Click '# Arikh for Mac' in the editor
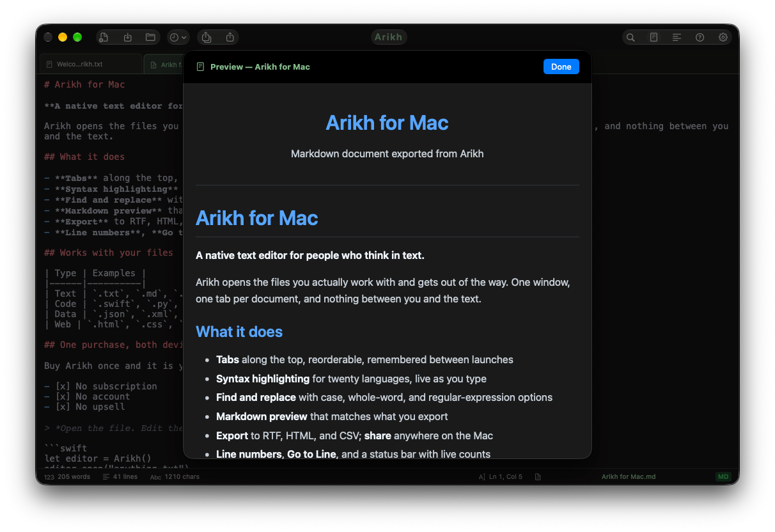Screen dimensions: 775x532 pos(84,84)
